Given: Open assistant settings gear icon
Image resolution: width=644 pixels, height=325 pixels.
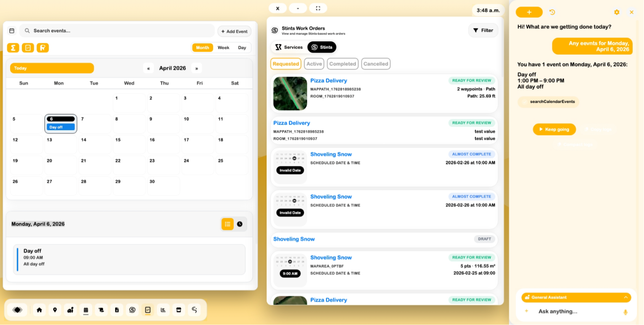Looking at the screenshot, I should tap(617, 12).
